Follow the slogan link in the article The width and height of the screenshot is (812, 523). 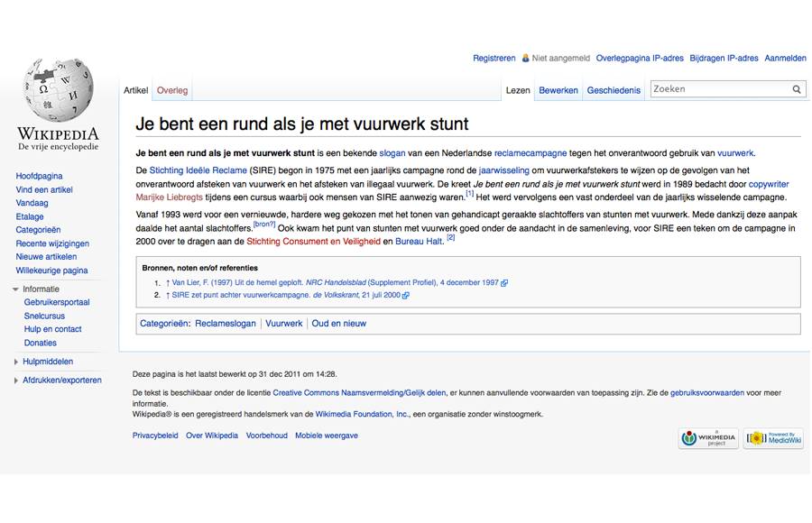pos(392,153)
